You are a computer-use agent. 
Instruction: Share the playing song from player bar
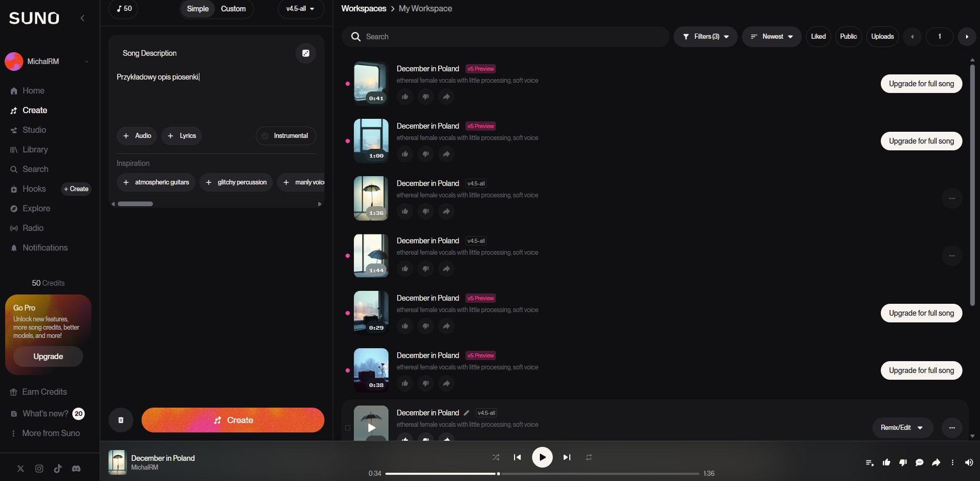[936, 463]
